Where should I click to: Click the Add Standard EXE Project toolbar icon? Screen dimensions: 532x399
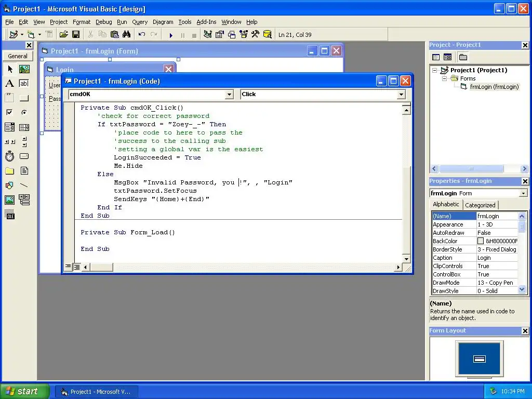14,34
